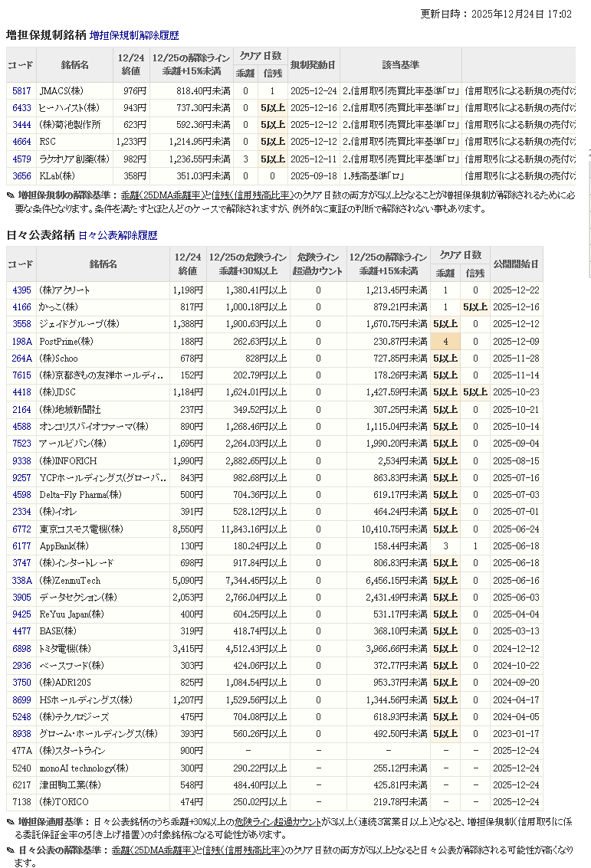Image resolution: width=591 pixels, height=868 pixels.
Task: Select code 264A for Schoo
Action: coord(21,359)
